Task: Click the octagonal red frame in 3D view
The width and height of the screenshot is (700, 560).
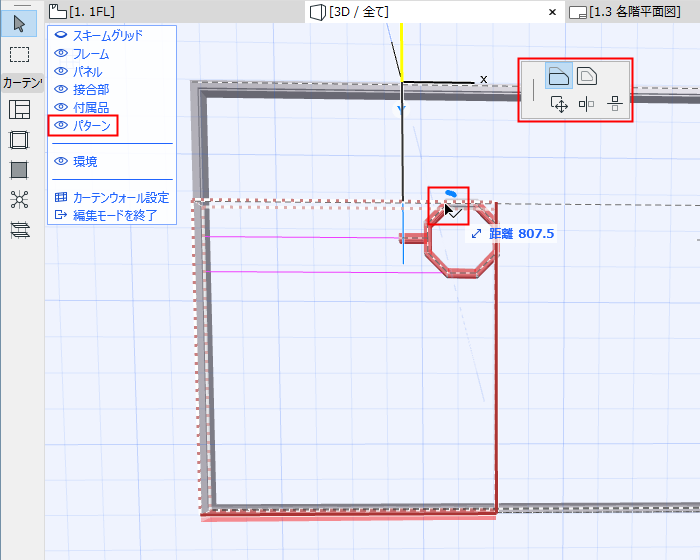Action: [461, 273]
